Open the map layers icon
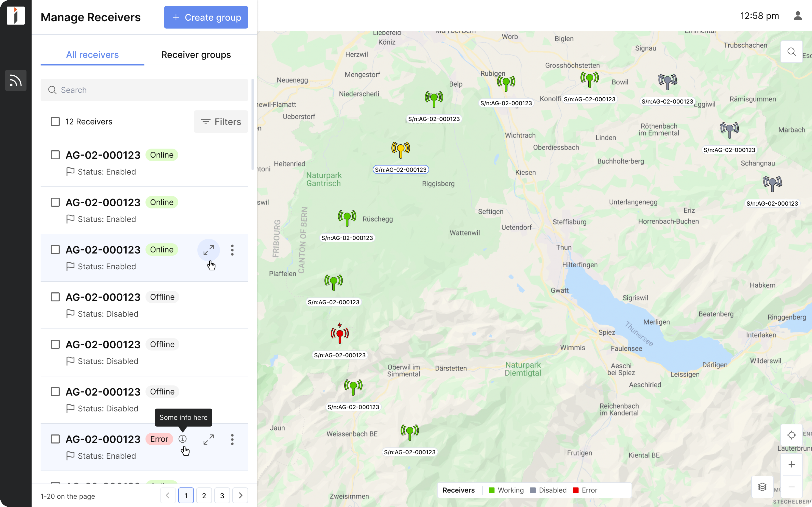The width and height of the screenshot is (812, 507). point(763,487)
